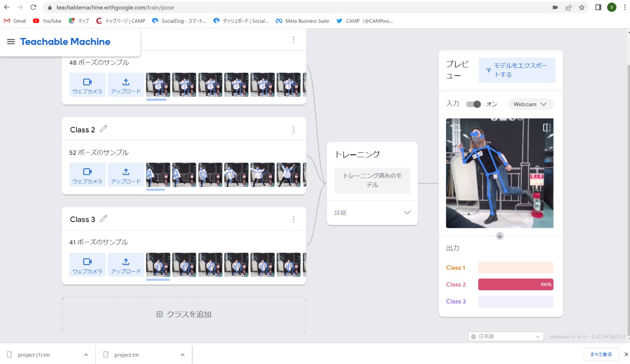Start webcam capture for Class 2
The image size is (630, 364).
tap(88, 175)
